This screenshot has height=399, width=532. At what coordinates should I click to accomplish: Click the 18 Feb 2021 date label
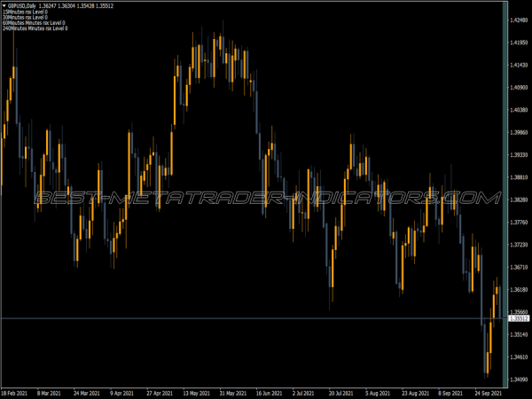click(17, 391)
